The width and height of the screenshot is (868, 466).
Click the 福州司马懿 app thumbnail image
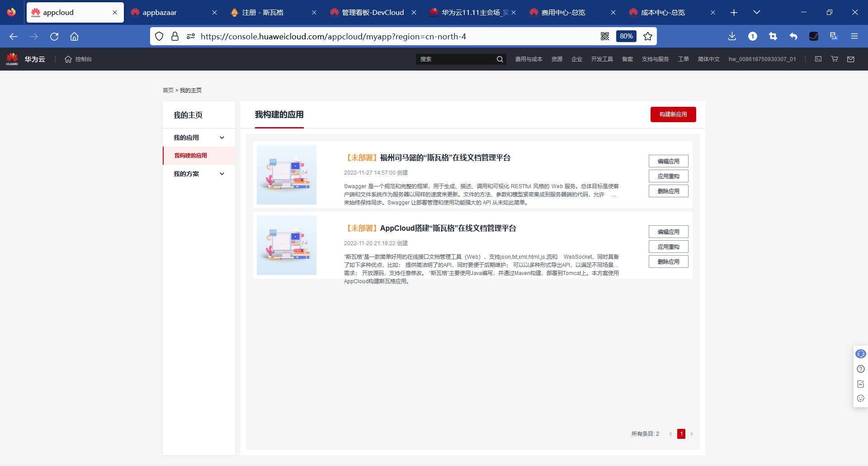tap(287, 175)
